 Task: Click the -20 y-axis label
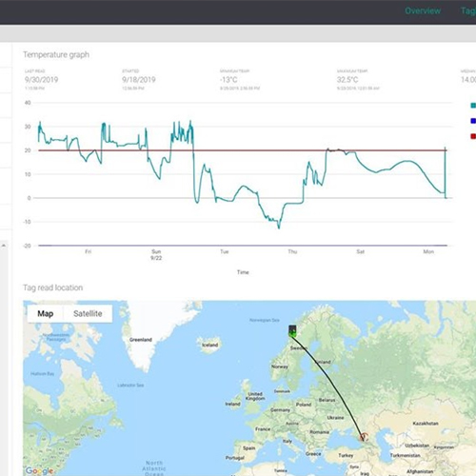[27, 246]
